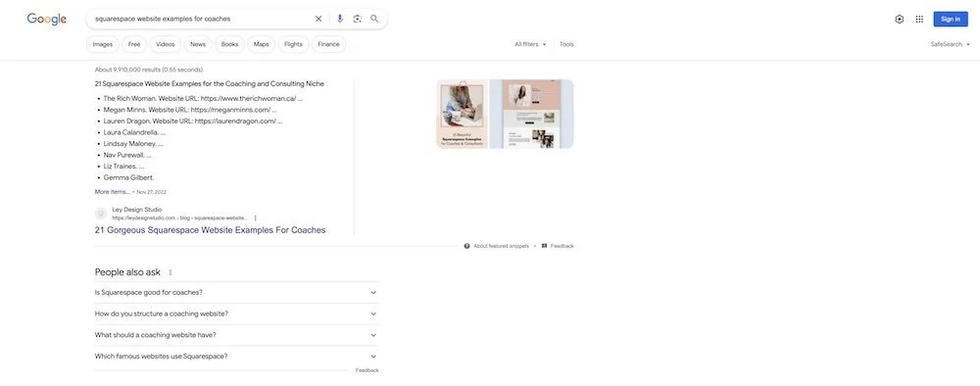Click the 'People also ask' heading
Screen dimensions: 980x386
(127, 272)
